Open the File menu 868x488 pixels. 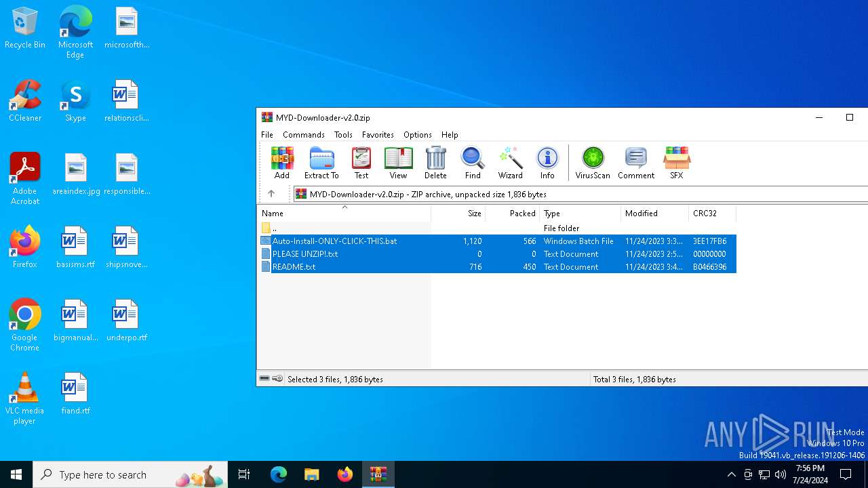[267, 135]
